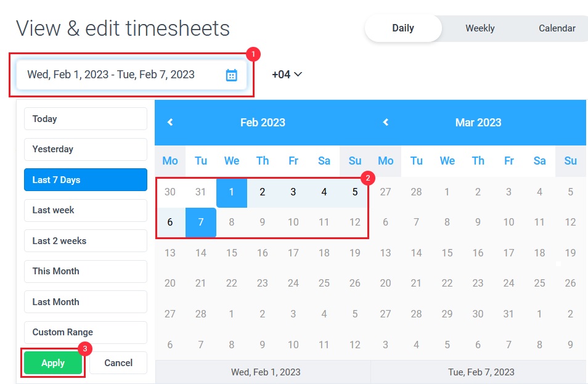This screenshot has width=588, height=384.
Task: Select February 7 in the calendar
Action: [x=201, y=223]
